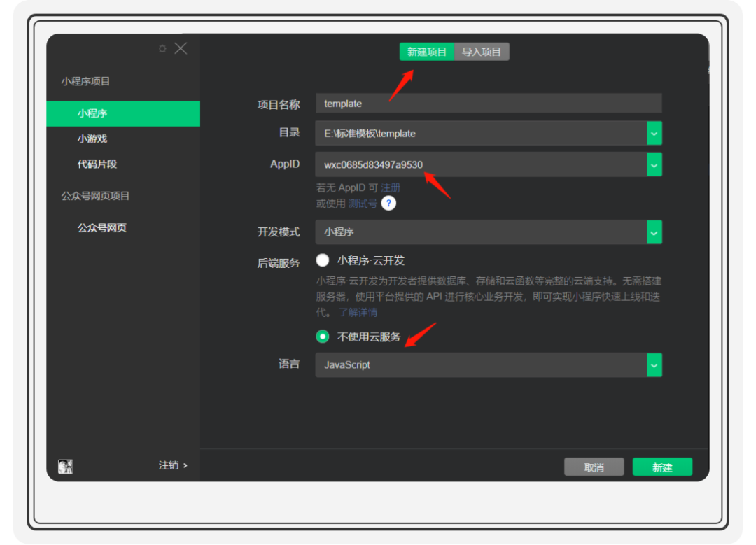Click the user avatar thumbnail
Viewport: 756px width, 545px height.
click(66, 466)
